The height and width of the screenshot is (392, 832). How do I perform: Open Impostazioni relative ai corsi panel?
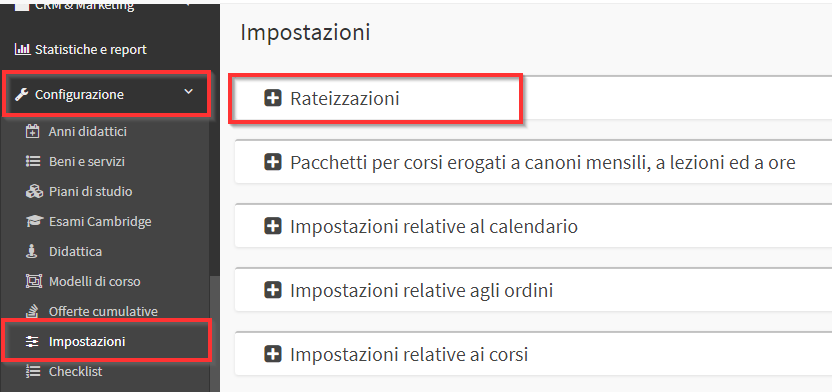coord(533,354)
